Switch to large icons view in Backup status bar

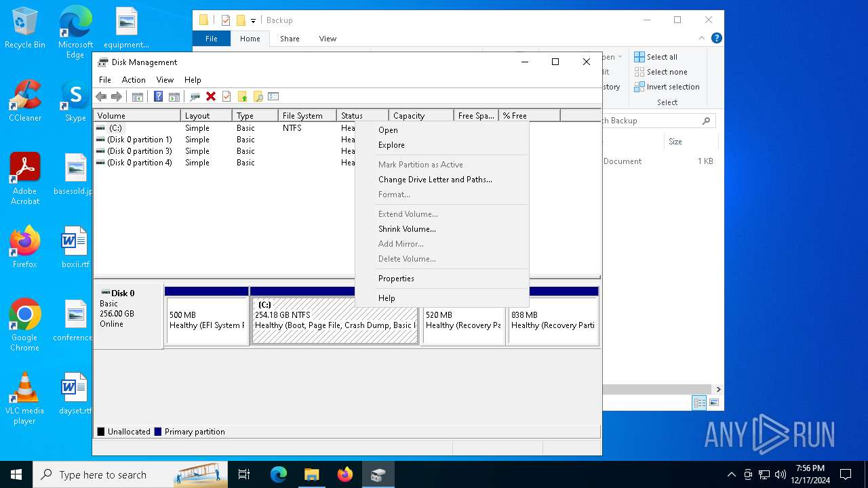tap(713, 403)
